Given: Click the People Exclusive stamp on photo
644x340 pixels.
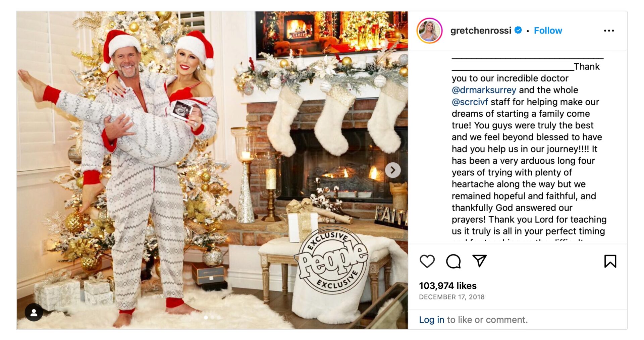Looking at the screenshot, I should click(x=331, y=260).
